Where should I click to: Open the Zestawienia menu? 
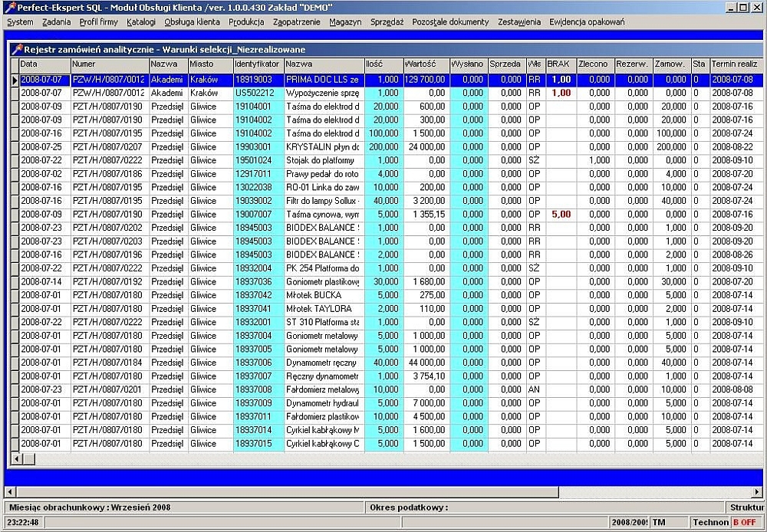pos(518,22)
